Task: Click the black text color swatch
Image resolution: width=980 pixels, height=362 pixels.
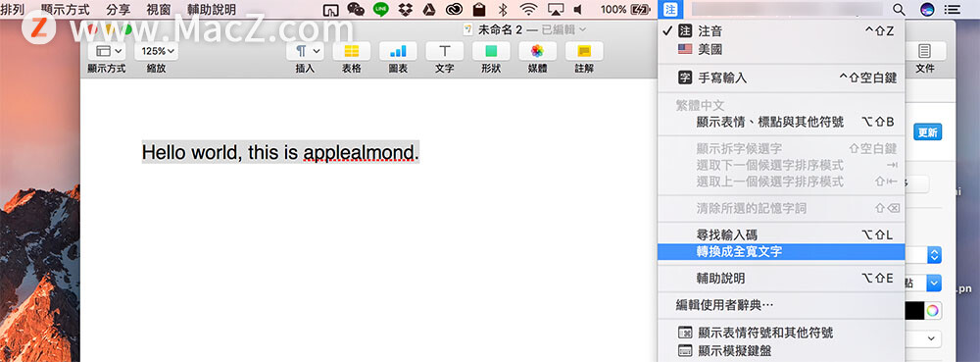Action: 915,310
